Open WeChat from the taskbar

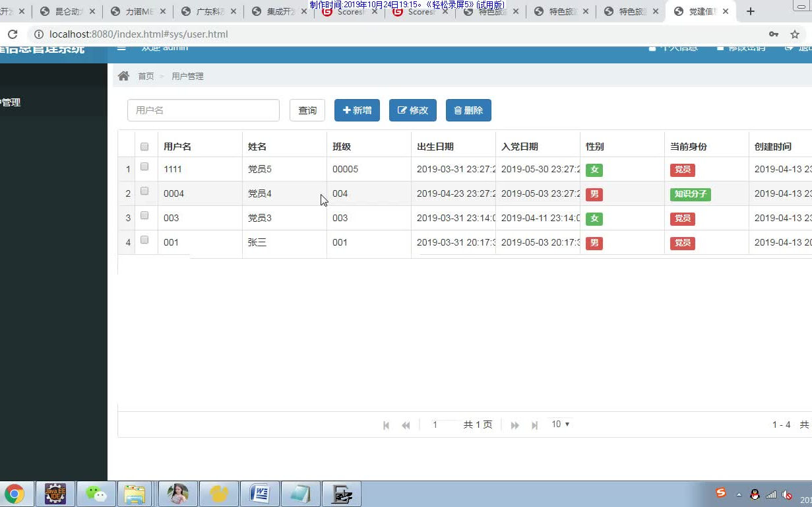pos(96,493)
